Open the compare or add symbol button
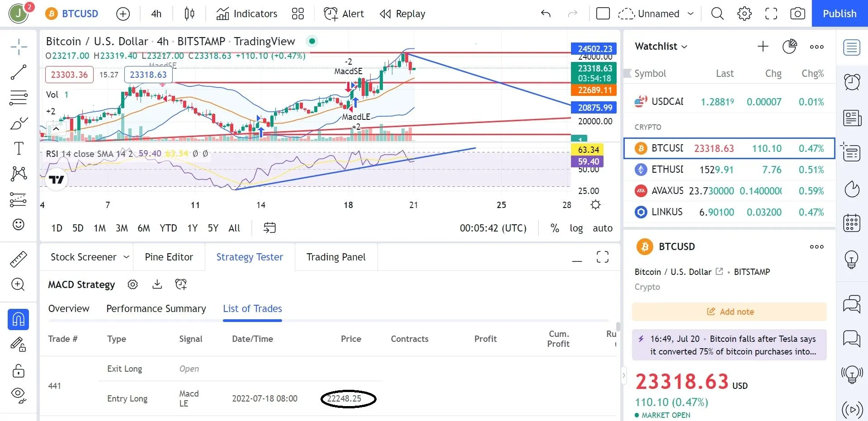868x421 pixels. [x=123, y=14]
